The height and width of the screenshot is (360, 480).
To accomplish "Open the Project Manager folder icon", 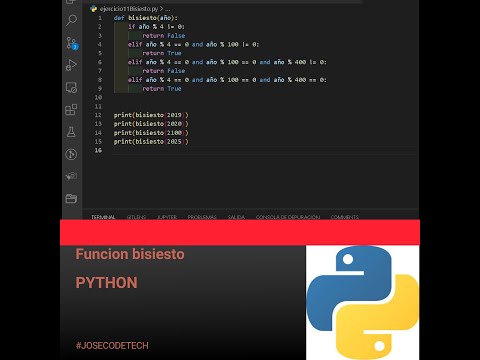I will tap(71, 199).
